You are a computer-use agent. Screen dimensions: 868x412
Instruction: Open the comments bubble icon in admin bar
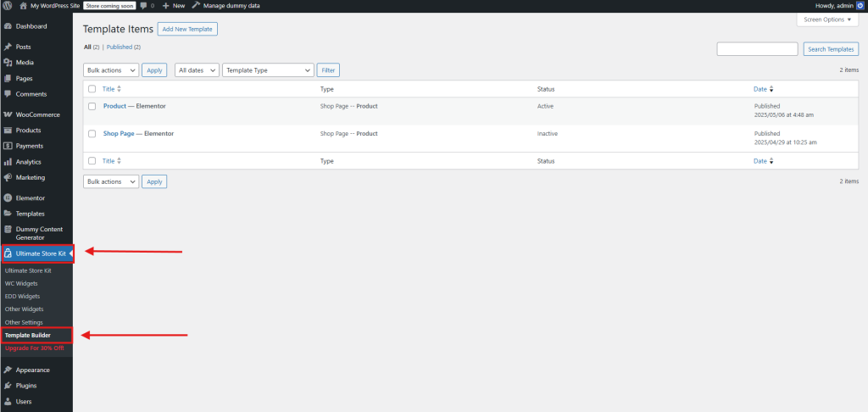(144, 6)
